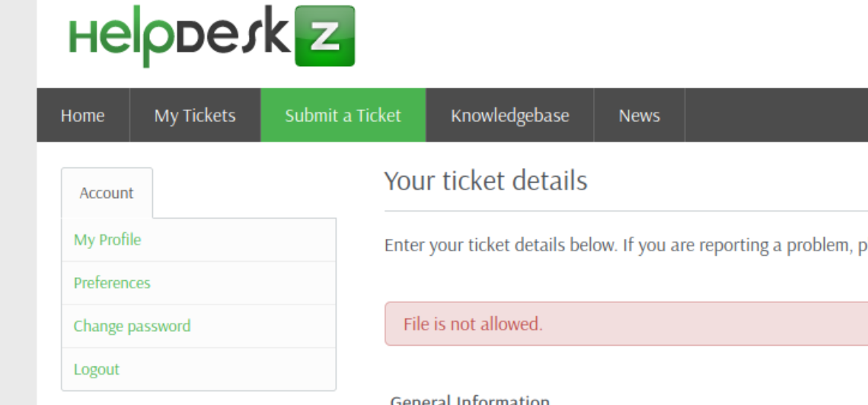868x405 pixels.
Task: Open the Change password link
Action: 132,326
